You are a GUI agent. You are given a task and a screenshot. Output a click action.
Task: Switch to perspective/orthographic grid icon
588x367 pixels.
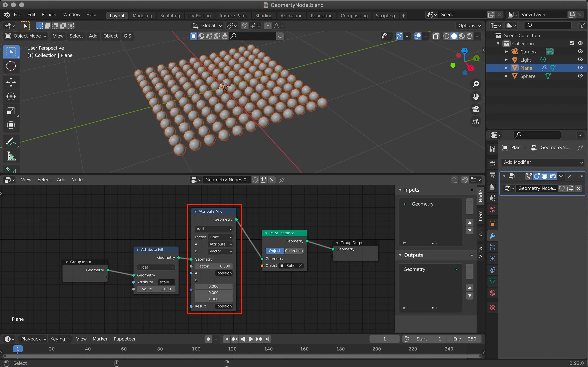(476, 122)
